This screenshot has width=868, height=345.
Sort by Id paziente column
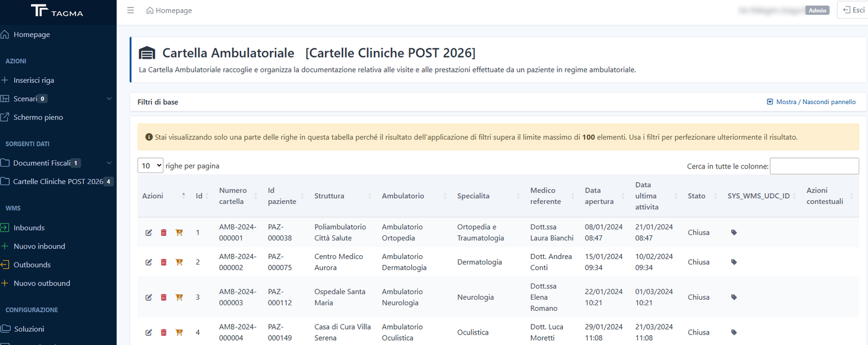pos(286,196)
